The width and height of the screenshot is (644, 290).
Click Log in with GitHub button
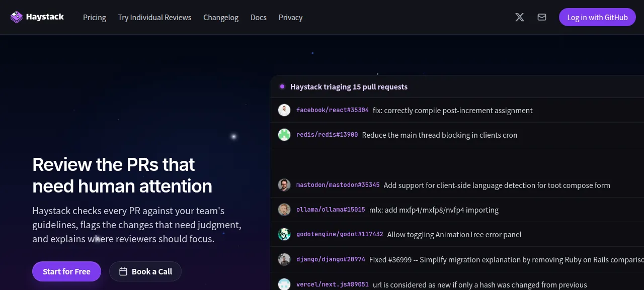(x=597, y=17)
